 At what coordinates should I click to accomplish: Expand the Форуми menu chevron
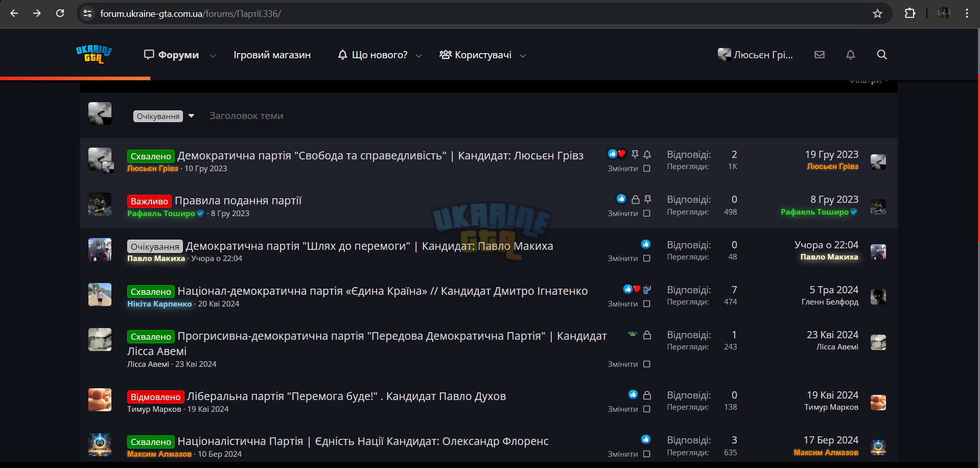(x=213, y=56)
